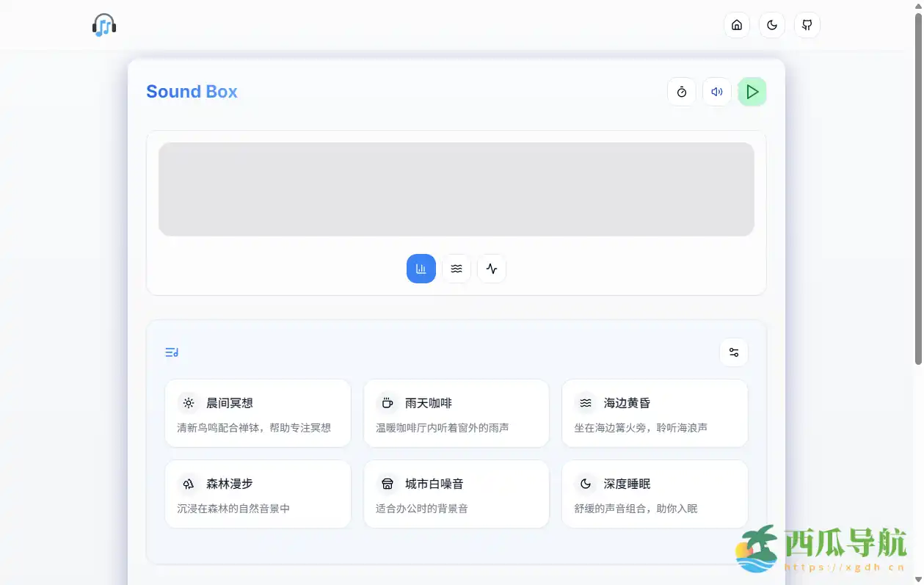Select the bar chart visualization mode

421,269
